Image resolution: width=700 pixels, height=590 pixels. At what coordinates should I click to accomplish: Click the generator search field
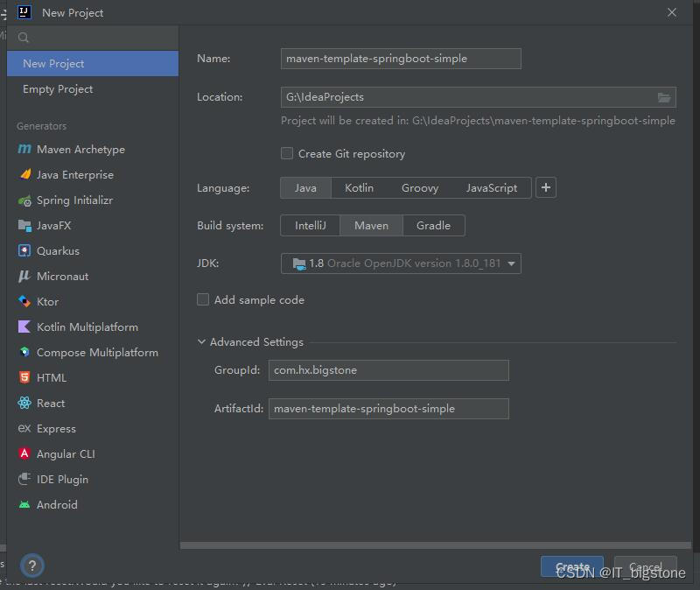pyautogui.click(x=93, y=38)
